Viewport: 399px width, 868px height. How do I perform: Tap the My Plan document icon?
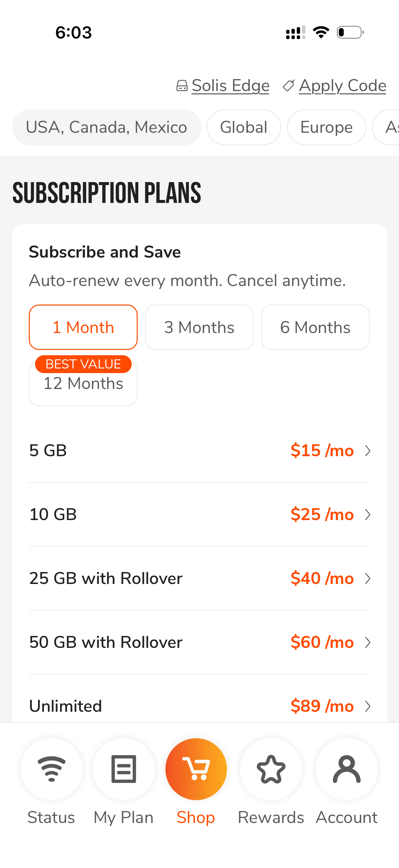[124, 769]
